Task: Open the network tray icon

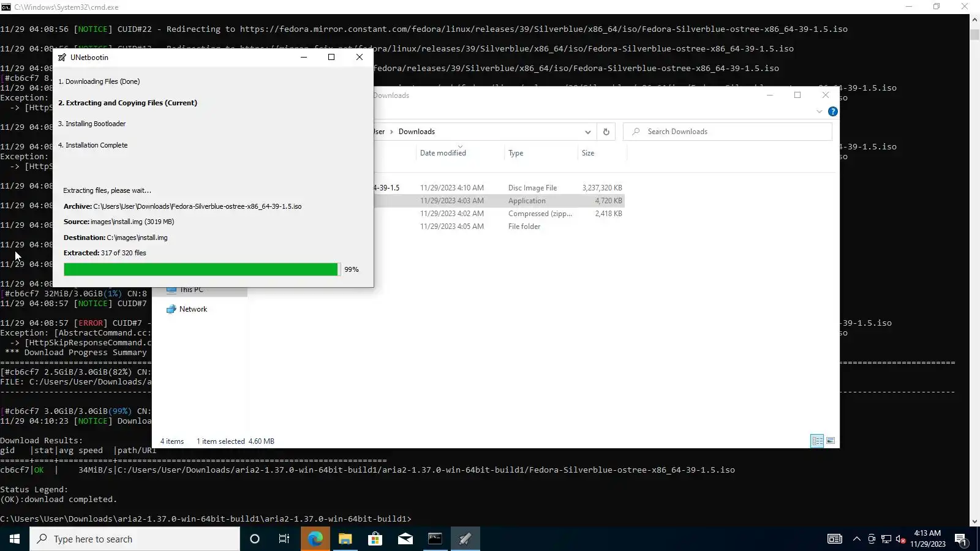Action: point(886,539)
